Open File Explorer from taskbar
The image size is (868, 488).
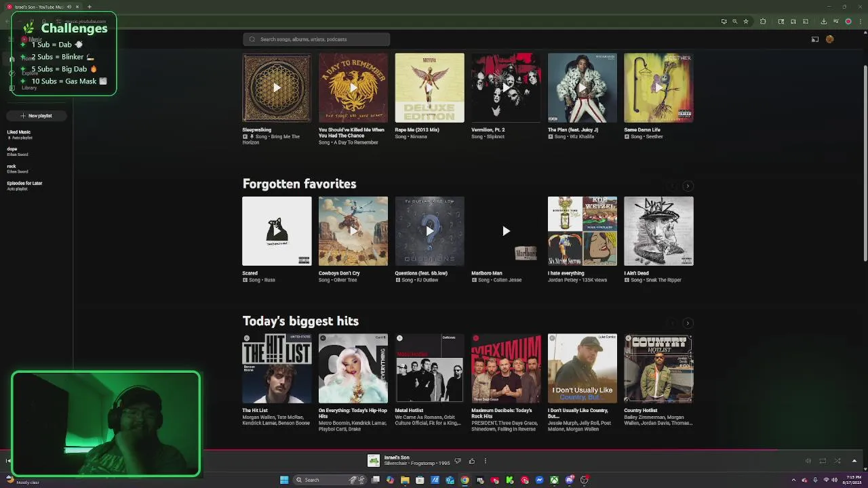coord(405,480)
